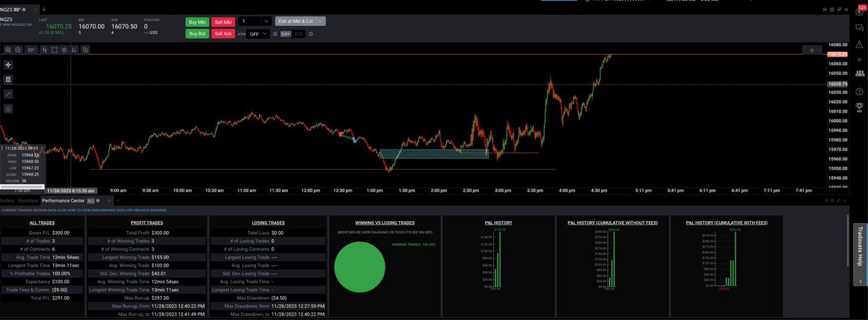Select the trend line drawing tool
This screenshot has height=320, width=868.
point(8,94)
